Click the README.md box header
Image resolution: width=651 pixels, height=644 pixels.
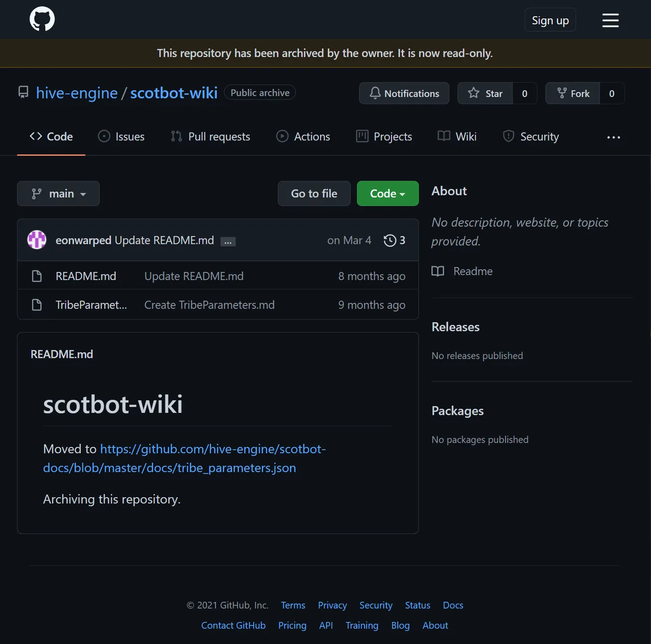pyautogui.click(x=62, y=354)
